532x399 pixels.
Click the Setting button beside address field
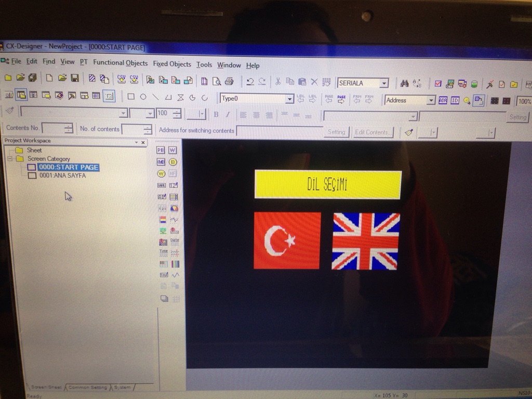coord(336,132)
